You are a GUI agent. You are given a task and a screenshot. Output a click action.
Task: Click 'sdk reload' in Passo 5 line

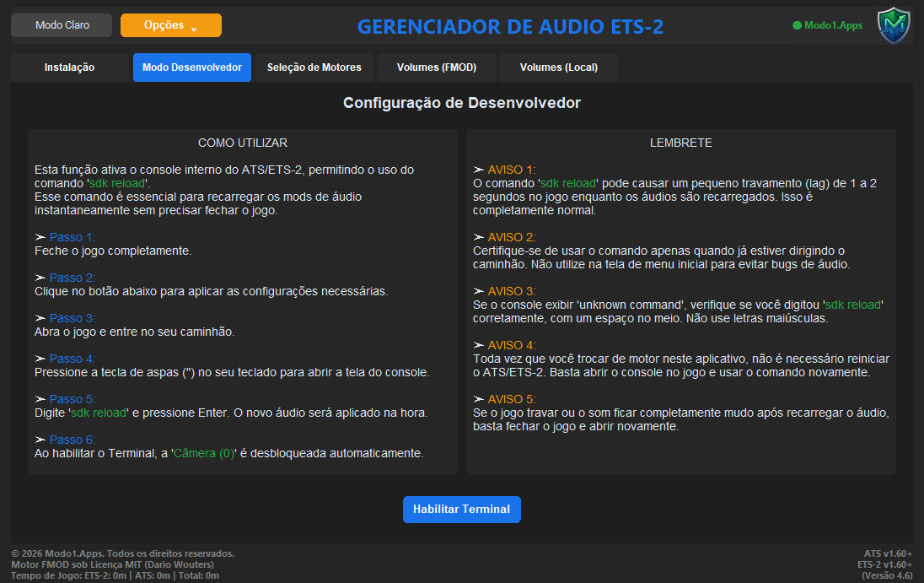[x=99, y=413]
